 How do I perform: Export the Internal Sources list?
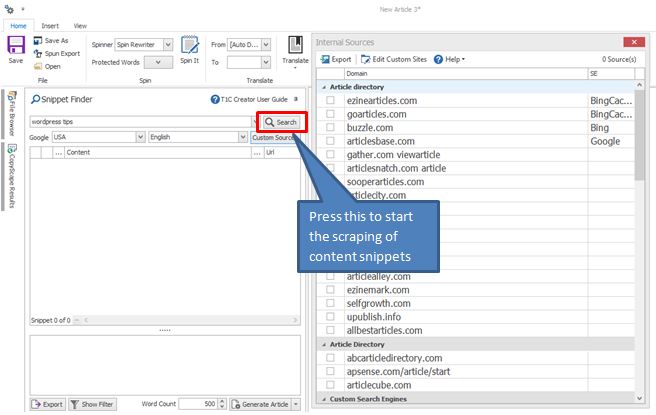(x=336, y=59)
